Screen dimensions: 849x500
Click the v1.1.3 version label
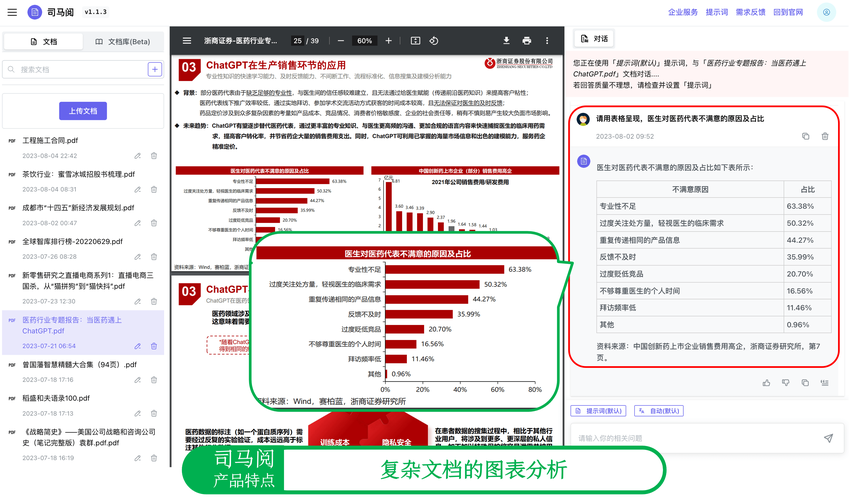click(x=96, y=12)
